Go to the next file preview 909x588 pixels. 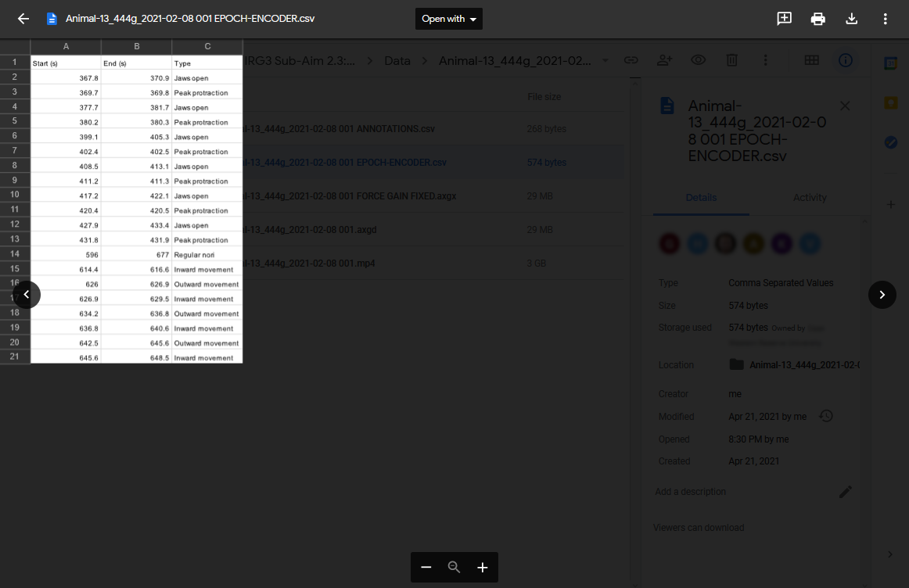pyautogui.click(x=882, y=295)
